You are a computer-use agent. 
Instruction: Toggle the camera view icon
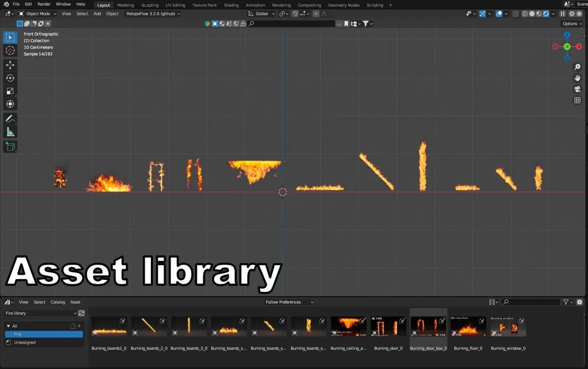[x=577, y=89]
